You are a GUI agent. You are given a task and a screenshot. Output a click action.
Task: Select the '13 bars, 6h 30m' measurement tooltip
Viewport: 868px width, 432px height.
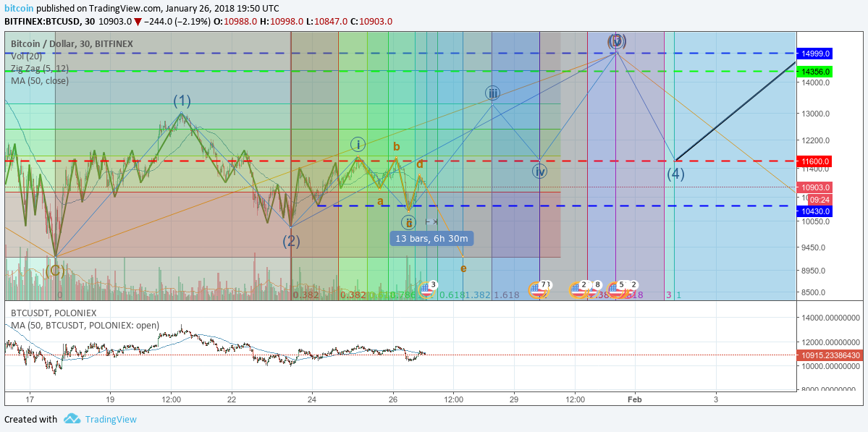[431, 239]
